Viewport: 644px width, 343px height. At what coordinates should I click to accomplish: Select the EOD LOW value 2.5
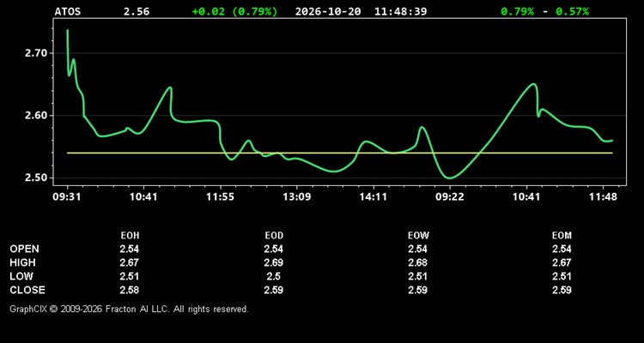[x=274, y=276]
